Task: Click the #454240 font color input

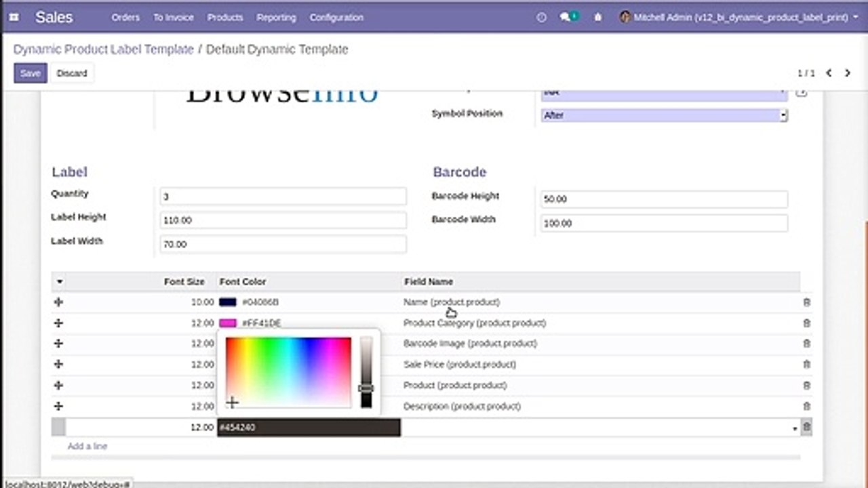Action: (309, 428)
